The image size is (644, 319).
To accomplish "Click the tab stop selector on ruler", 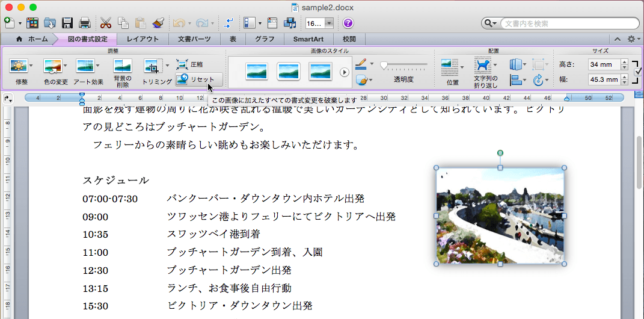I will coord(8,99).
